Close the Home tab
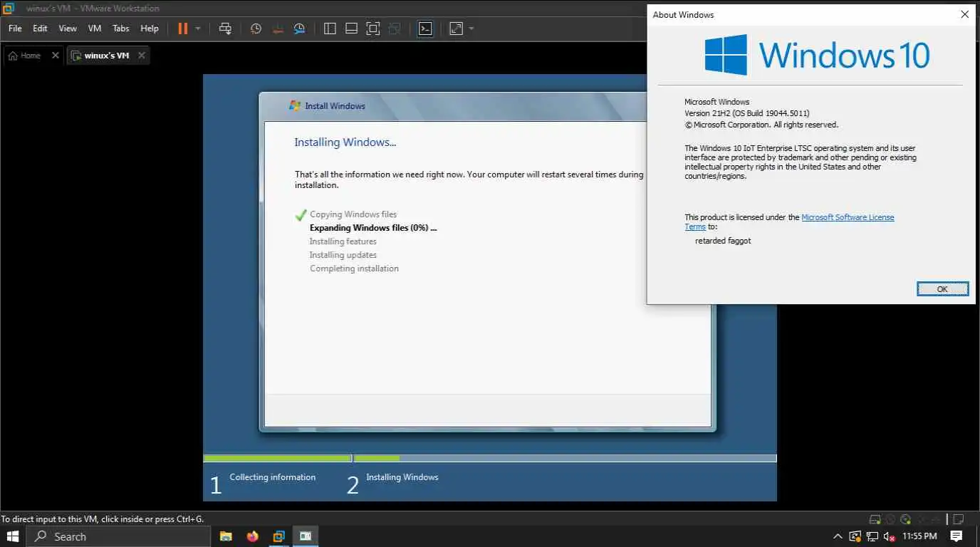This screenshot has width=980, height=547. (x=56, y=56)
